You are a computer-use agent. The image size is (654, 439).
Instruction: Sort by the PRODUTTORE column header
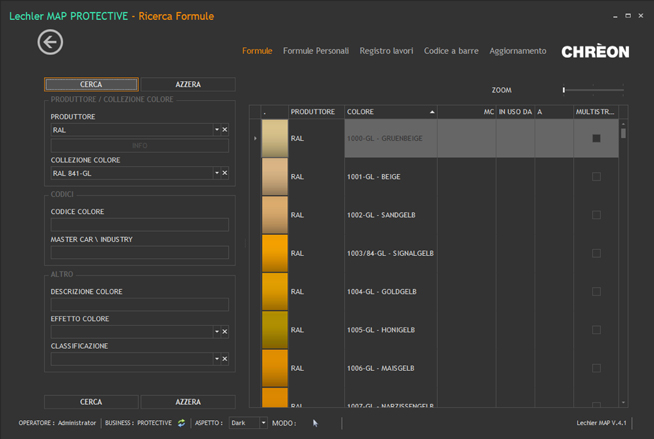316,112
